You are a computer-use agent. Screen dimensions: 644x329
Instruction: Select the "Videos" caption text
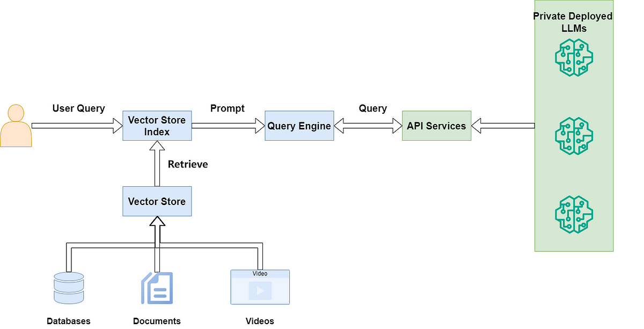(260, 321)
